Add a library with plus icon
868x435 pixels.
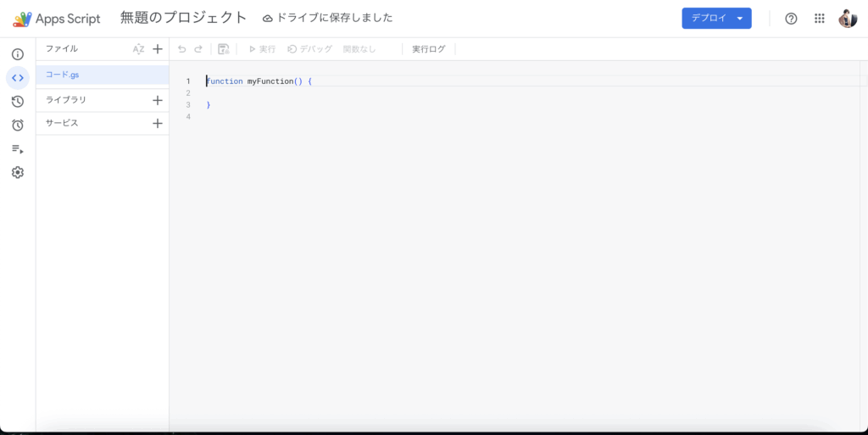tap(158, 100)
